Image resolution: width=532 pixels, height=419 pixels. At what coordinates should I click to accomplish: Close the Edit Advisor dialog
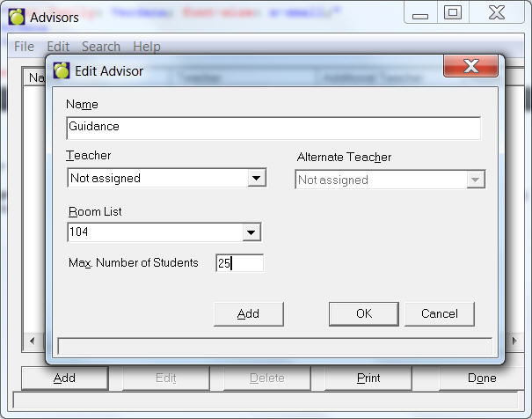pyautogui.click(x=471, y=67)
